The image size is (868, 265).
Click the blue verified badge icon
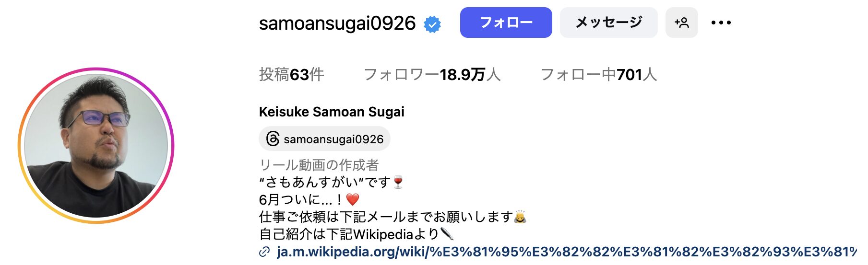[x=432, y=24]
